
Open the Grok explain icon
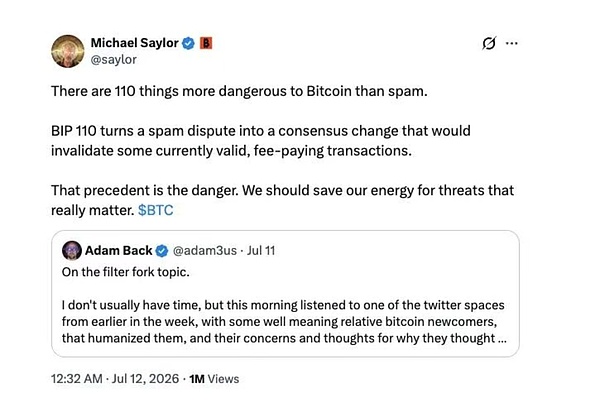(489, 43)
